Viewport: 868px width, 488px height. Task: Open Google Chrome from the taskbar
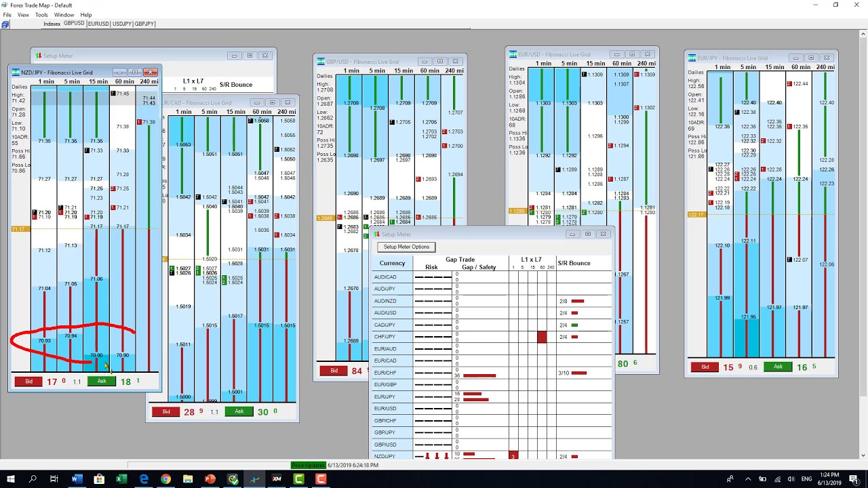[166, 479]
